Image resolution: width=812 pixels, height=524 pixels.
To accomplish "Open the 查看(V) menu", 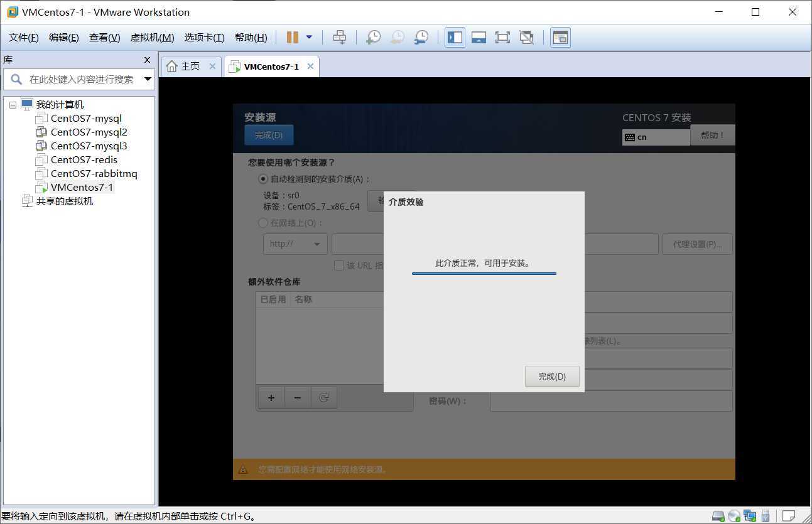I will click(x=104, y=38).
